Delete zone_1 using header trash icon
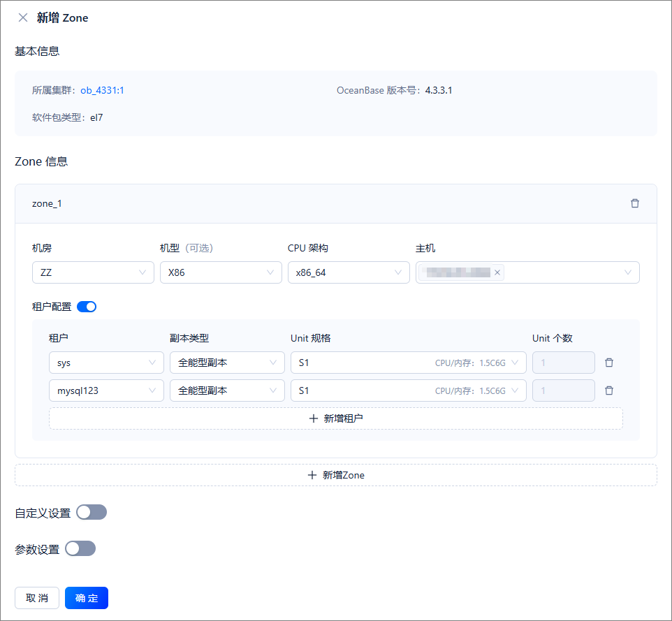 point(635,203)
